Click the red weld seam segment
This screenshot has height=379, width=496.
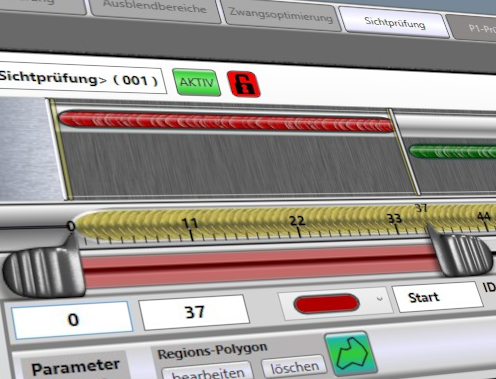pyautogui.click(x=226, y=121)
